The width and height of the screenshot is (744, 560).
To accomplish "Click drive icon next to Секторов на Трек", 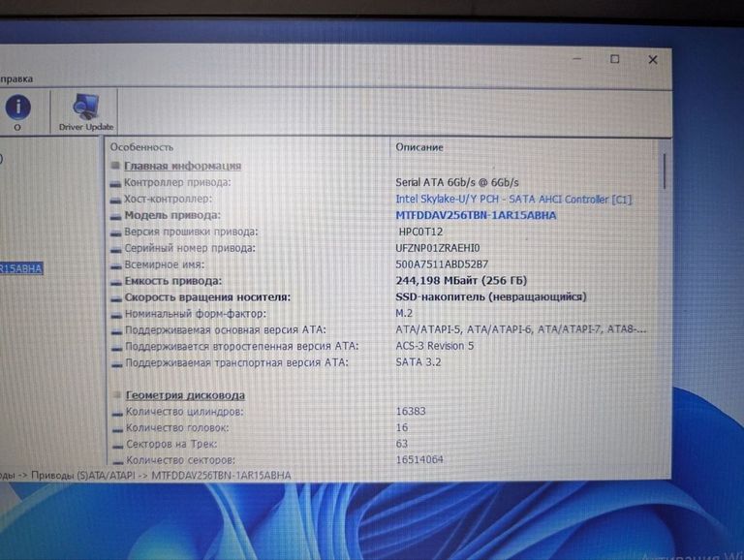I will pyautogui.click(x=117, y=446).
